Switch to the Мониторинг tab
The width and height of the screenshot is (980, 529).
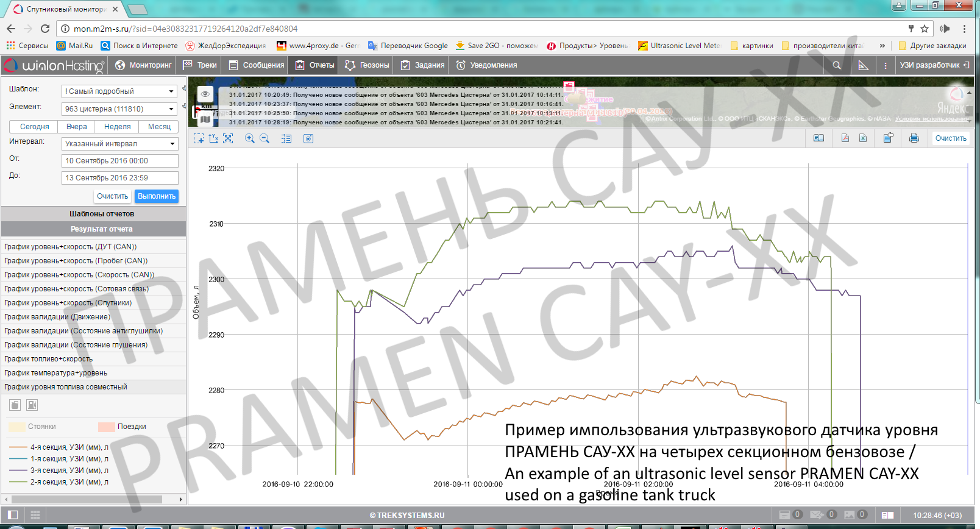coord(143,65)
